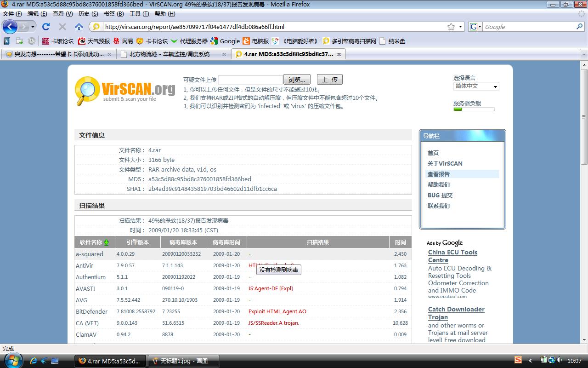
Task: Go back using the blue Back arrow
Action: (10, 27)
